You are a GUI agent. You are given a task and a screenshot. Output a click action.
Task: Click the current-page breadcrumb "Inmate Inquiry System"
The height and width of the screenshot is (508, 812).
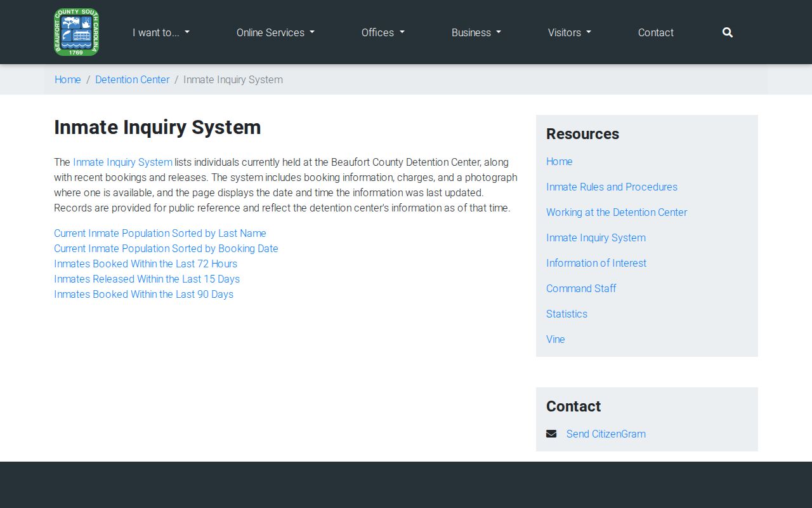pyautogui.click(x=233, y=79)
